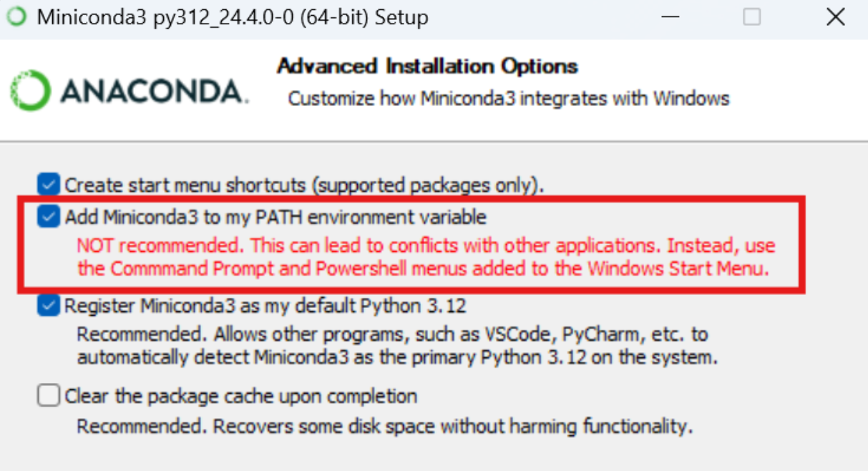Click the red 'NOT recommended' warning line
The height and width of the screenshot is (471, 868).
coord(426,246)
